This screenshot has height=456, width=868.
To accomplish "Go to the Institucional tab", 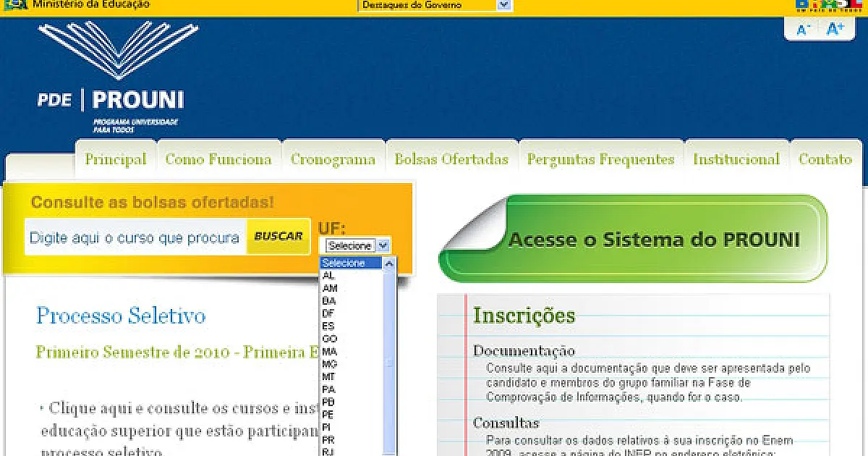I will coord(736,159).
